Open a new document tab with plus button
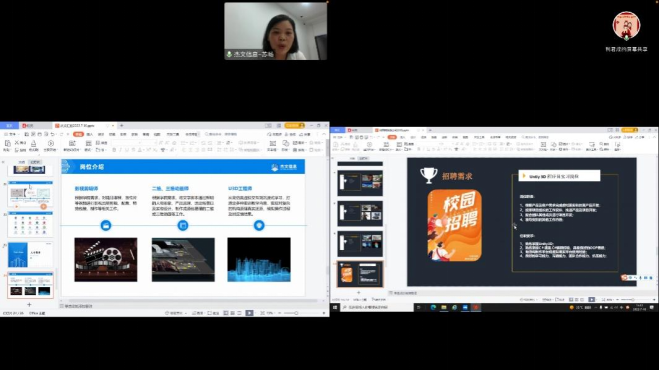The width and height of the screenshot is (659, 370). coord(121,125)
